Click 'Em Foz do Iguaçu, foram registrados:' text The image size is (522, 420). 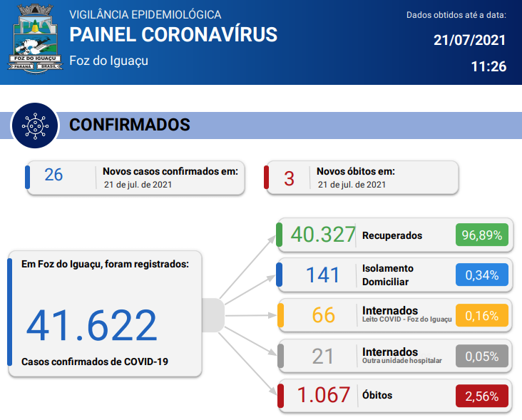[x=106, y=265]
